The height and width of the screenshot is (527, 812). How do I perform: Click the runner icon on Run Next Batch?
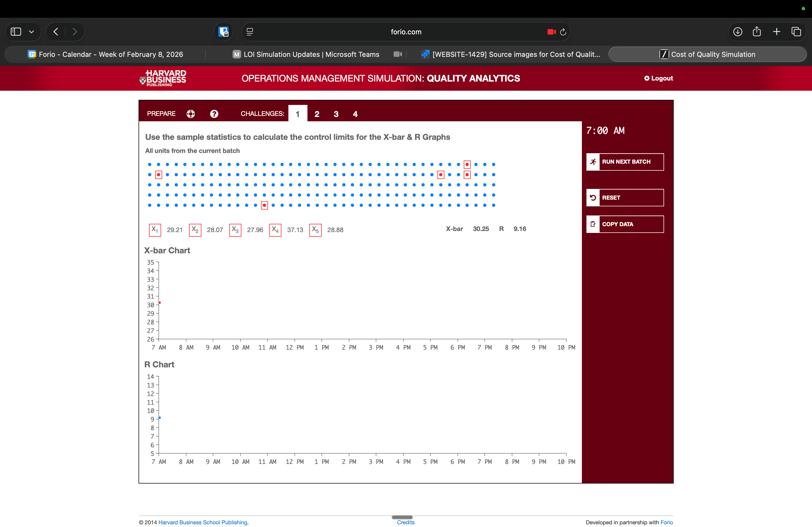(593, 162)
